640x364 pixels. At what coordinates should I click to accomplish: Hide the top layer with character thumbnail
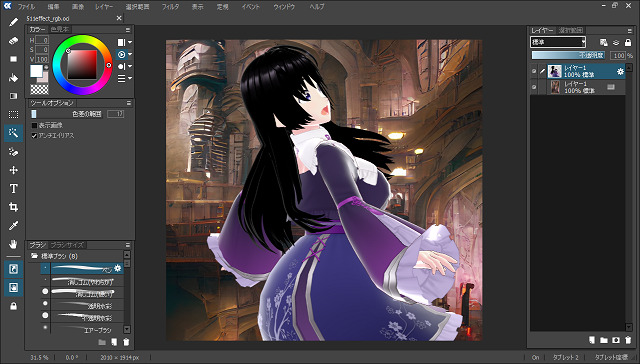(534, 71)
